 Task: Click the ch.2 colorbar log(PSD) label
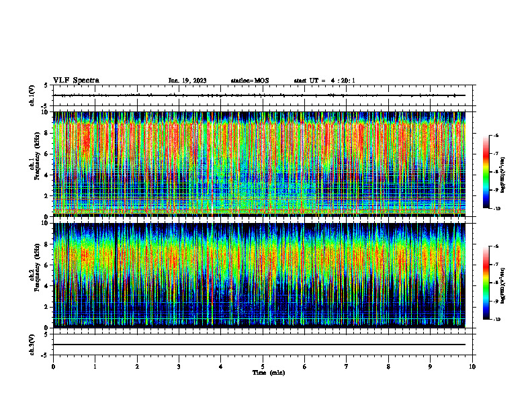503,285
